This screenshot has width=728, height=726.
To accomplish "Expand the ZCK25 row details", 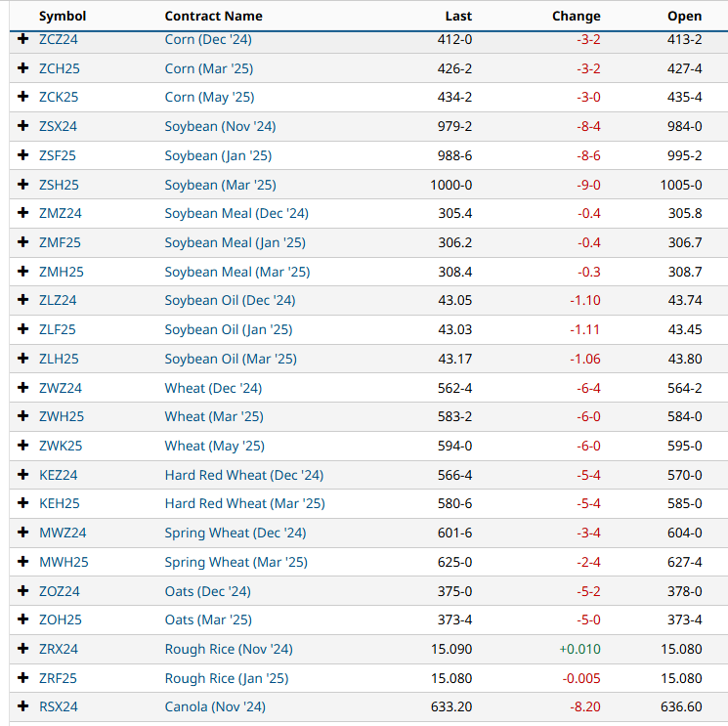I will (x=22, y=97).
